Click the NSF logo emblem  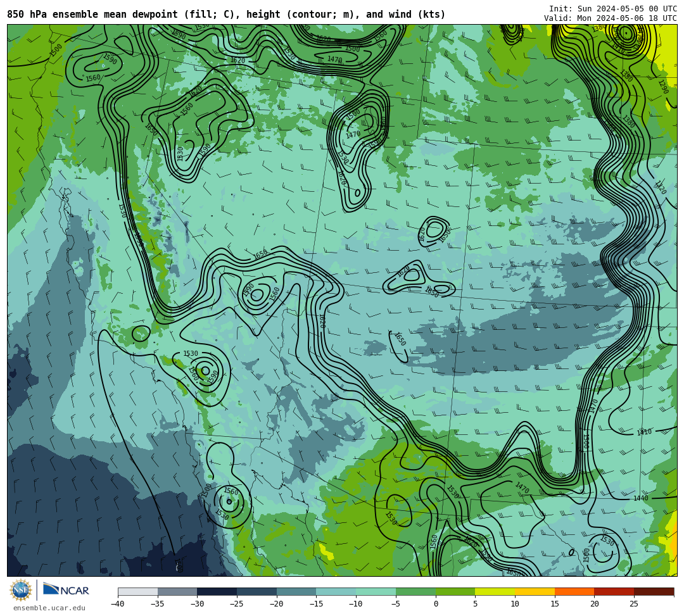click(21, 590)
